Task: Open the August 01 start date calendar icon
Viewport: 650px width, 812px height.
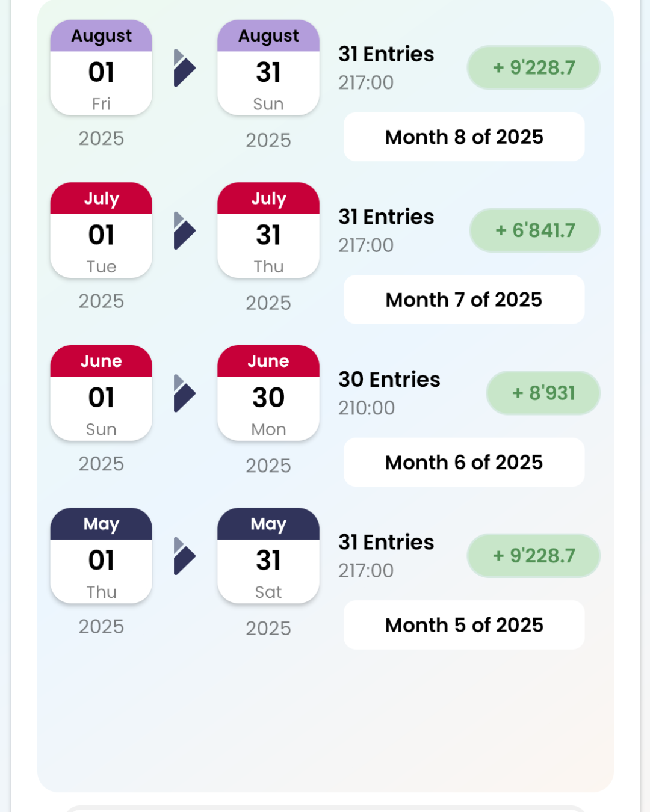Action: (101, 67)
